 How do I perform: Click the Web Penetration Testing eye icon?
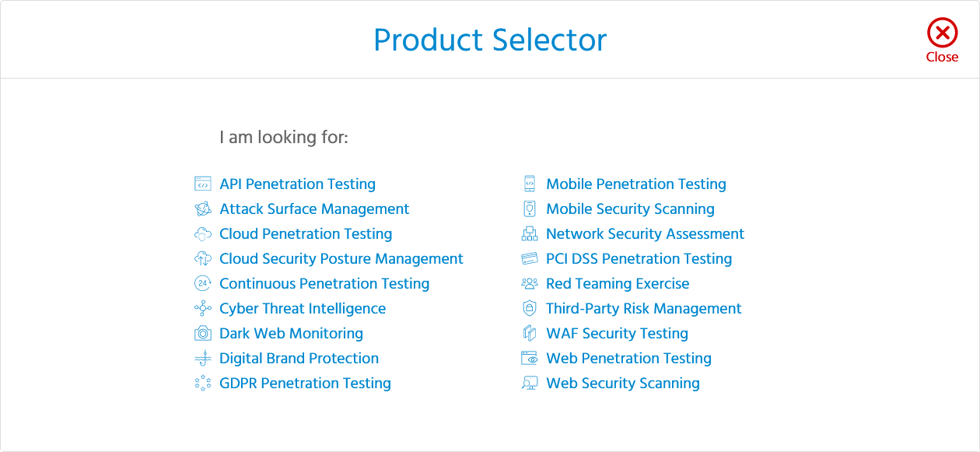tap(530, 359)
